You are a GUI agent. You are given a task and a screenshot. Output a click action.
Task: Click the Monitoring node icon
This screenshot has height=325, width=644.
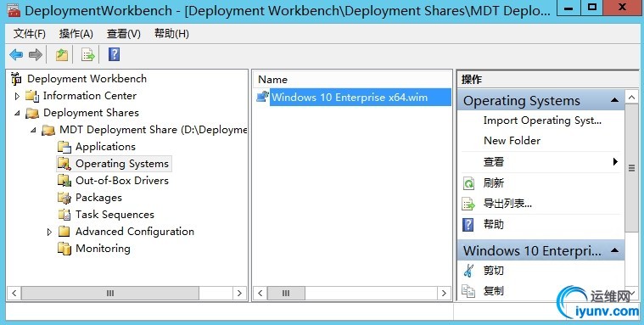64,249
